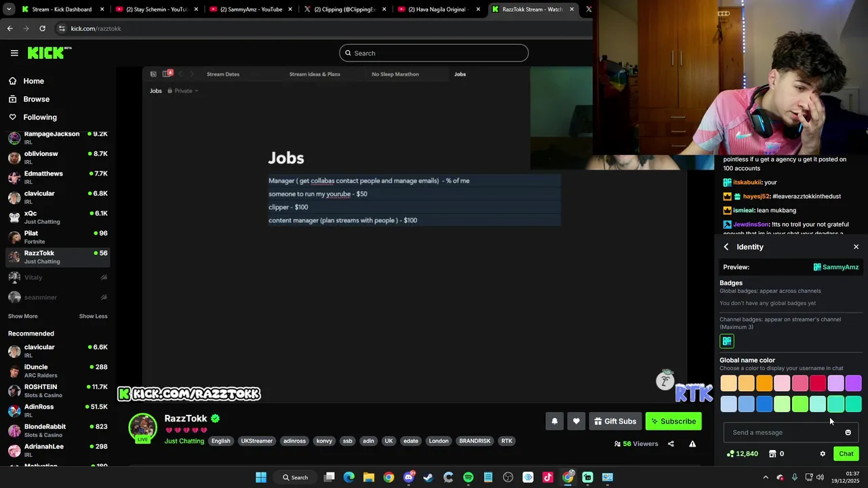868x488 pixels.
Task: Open Steam from taskbar
Action: tap(428, 477)
